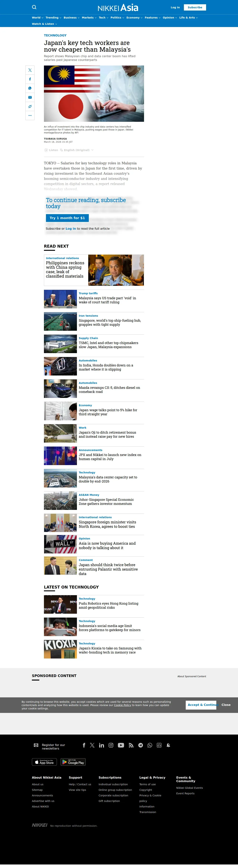238x868 pixels.
Task: Open footer Facebook page icon
Action: point(84,745)
